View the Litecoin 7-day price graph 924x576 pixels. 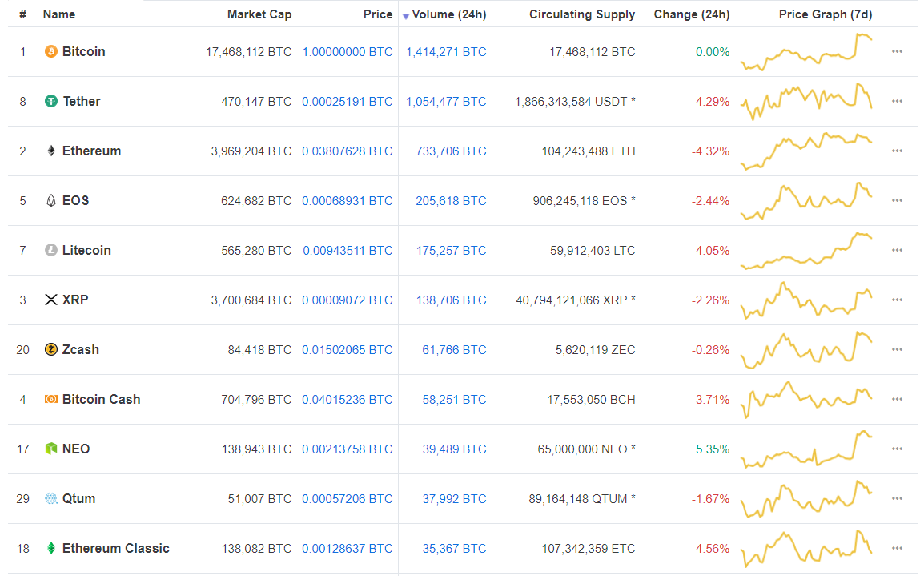click(x=806, y=251)
